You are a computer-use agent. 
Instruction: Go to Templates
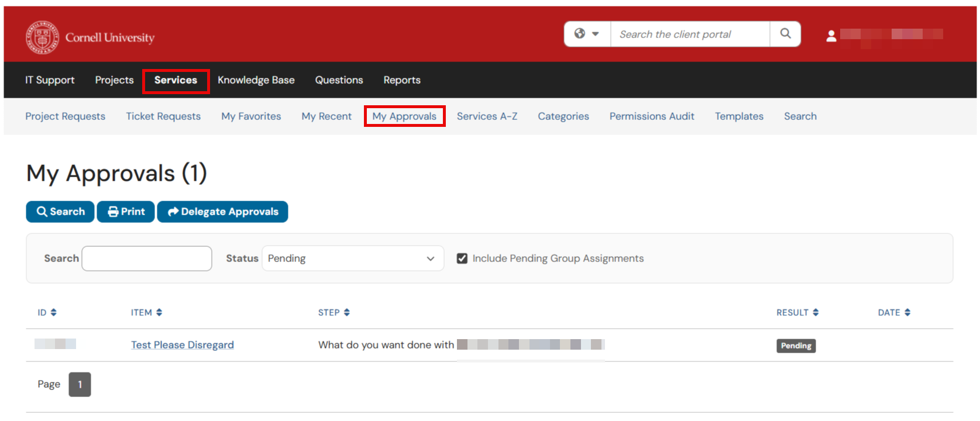point(739,116)
